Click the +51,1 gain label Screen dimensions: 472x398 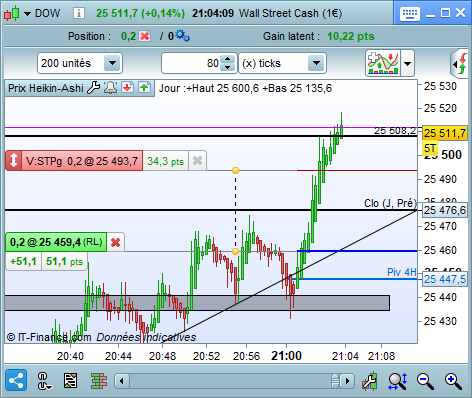[23, 261]
